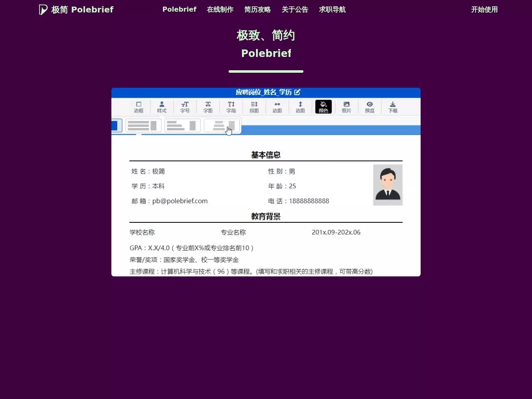Choose the left-aligned lines layout style
This screenshot has height=399, width=532.
182,126
